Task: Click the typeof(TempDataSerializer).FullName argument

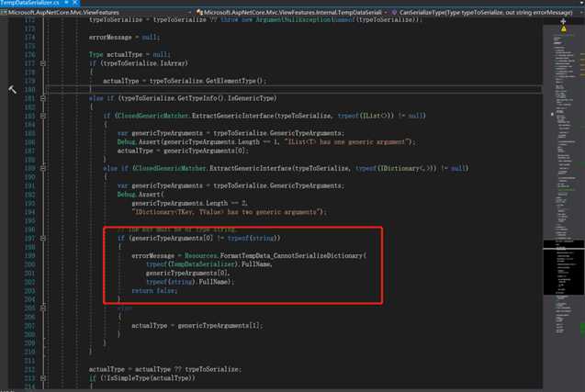Action: [209, 264]
